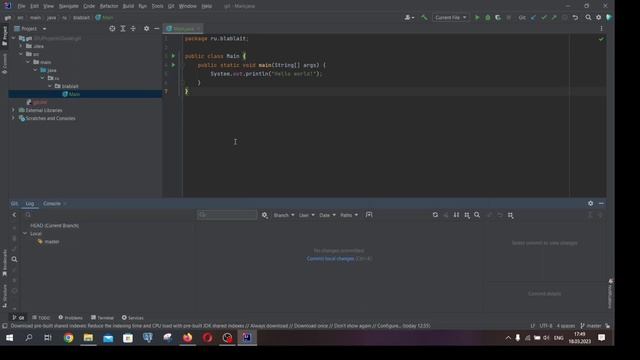This screenshot has width=640, height=360.
Task: Click the Commit local changes link
Action: pyautogui.click(x=330, y=259)
